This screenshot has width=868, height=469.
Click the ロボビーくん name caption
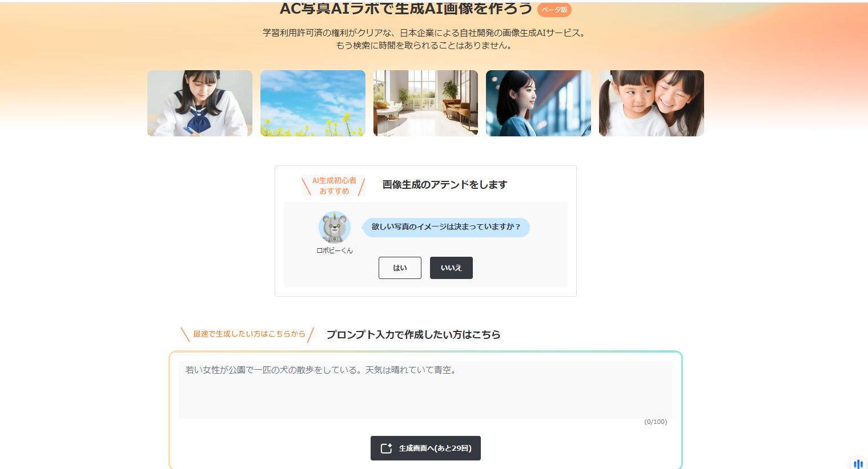(335, 250)
